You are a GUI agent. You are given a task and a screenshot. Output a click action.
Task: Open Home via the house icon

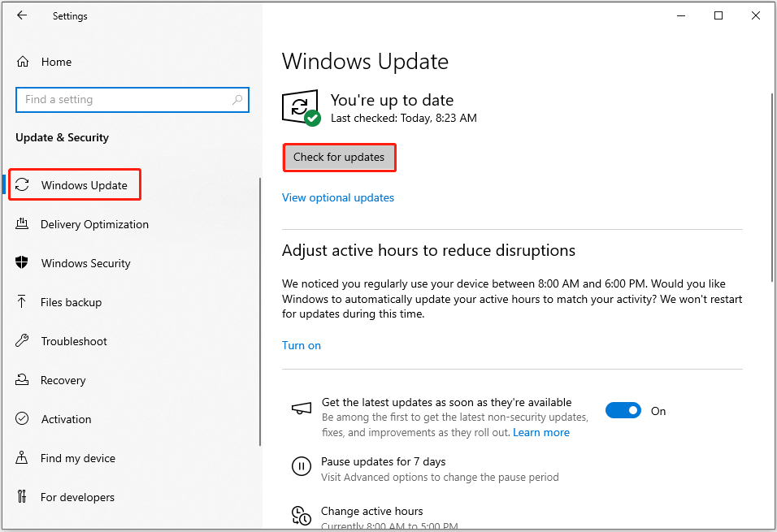click(23, 62)
